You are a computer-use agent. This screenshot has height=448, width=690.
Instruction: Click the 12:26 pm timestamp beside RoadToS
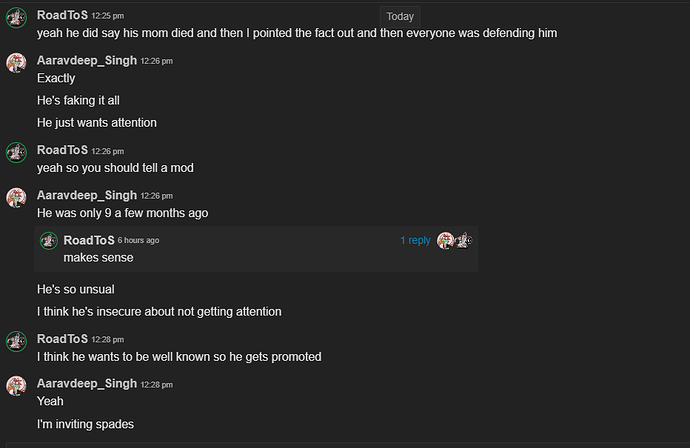tap(107, 151)
